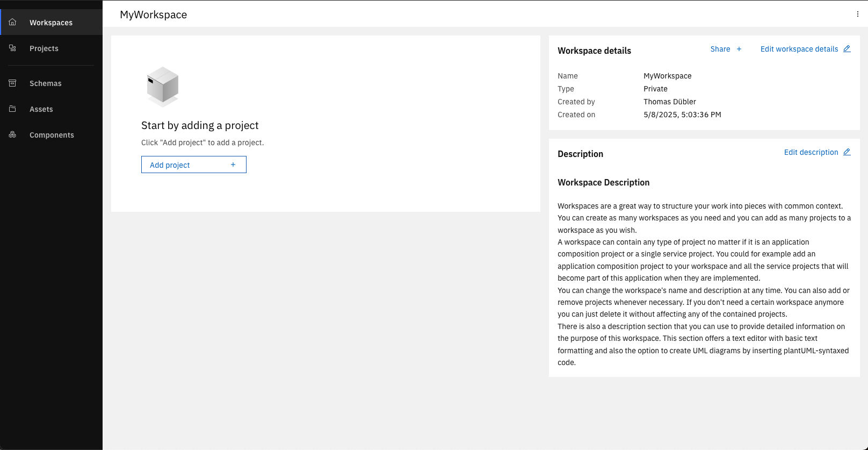The image size is (868, 450).
Task: Click the Schemas archive icon in sidebar
Action: [12, 83]
